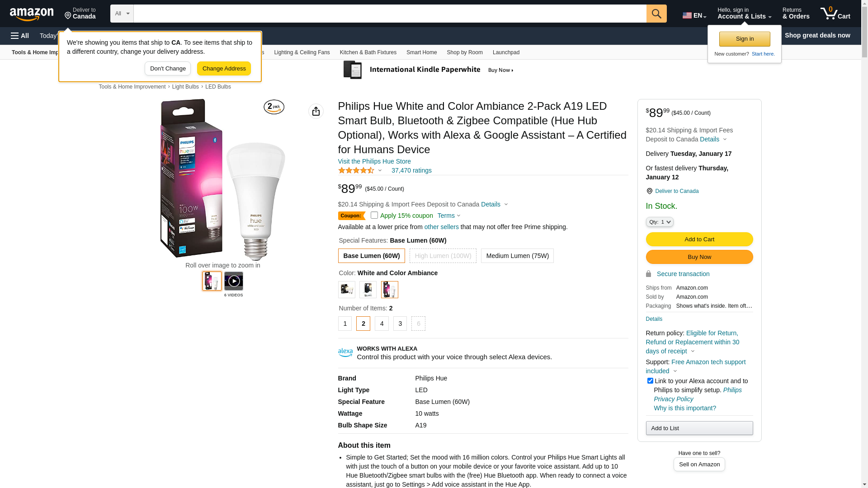Open the All hamburger menu

(20, 36)
